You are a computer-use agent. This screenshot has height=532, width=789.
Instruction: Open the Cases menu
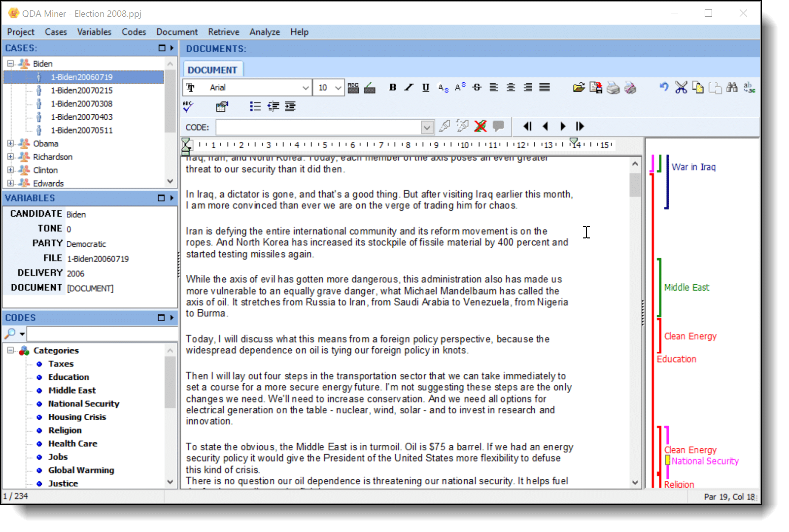tap(56, 32)
